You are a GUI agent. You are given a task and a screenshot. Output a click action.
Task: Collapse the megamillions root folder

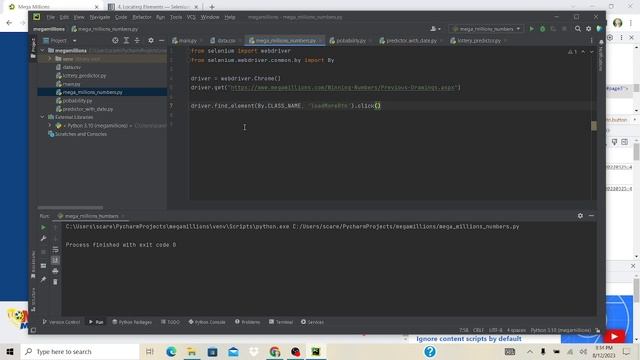[42, 51]
